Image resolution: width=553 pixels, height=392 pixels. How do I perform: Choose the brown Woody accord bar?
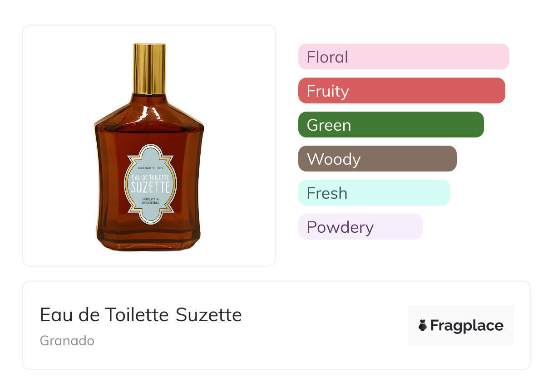[x=377, y=159]
